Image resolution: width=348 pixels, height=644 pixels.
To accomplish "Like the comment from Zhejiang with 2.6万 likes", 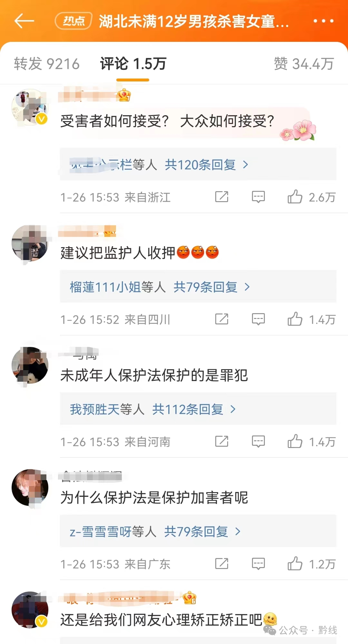I will pos(295,197).
